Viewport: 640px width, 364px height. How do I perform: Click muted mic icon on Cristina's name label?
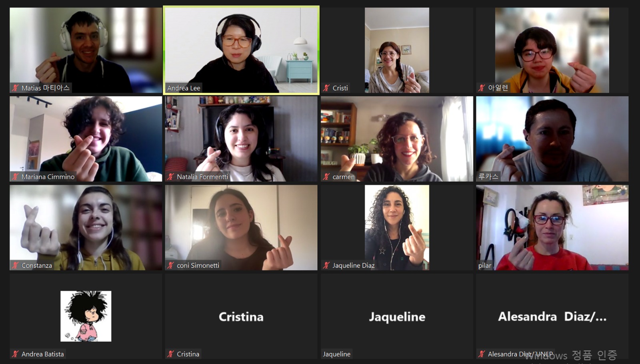[171, 354]
